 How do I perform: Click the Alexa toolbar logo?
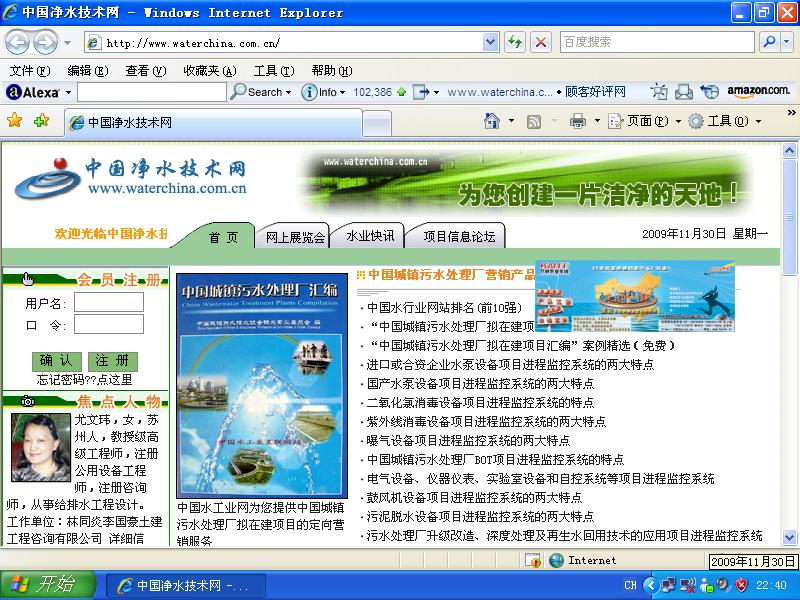(x=33, y=92)
